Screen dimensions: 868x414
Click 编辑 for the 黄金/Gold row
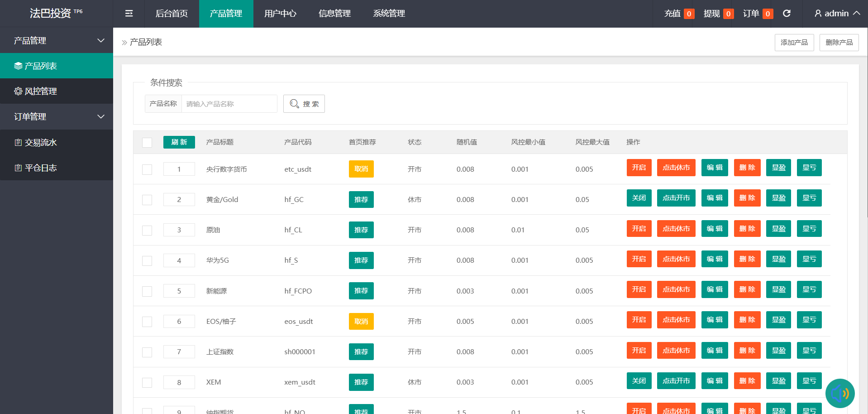tap(714, 198)
